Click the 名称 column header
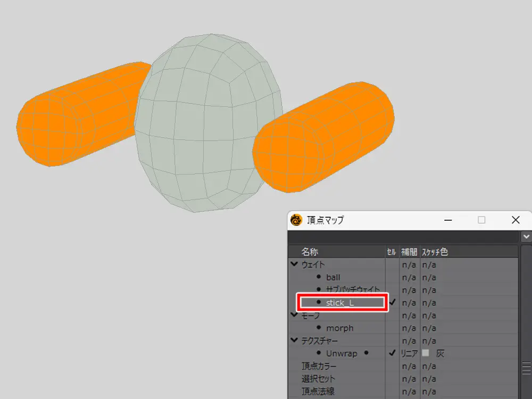The image size is (532, 399). click(x=310, y=252)
